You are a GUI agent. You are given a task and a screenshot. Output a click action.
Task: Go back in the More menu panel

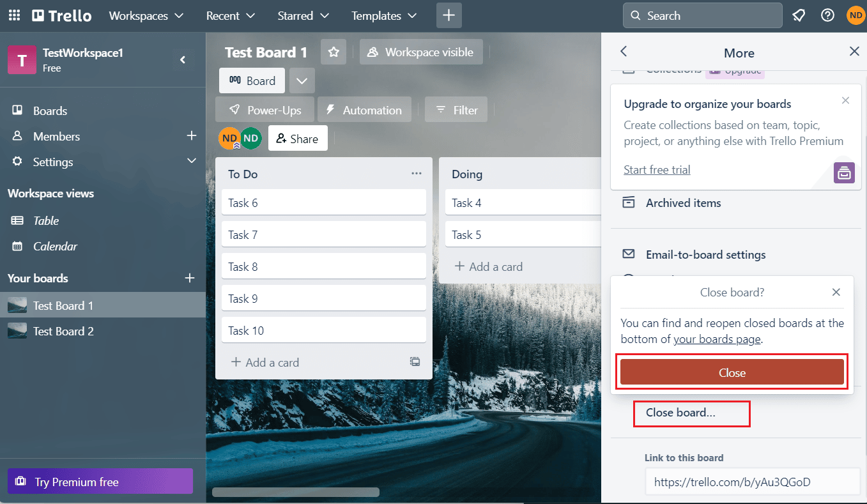[x=624, y=52]
